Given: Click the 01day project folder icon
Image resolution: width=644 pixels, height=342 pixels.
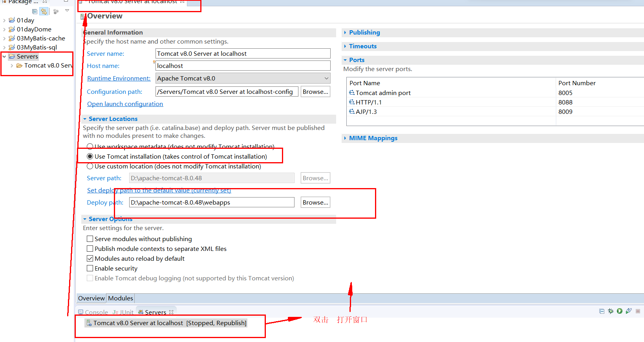Looking at the screenshot, I should (x=12, y=20).
